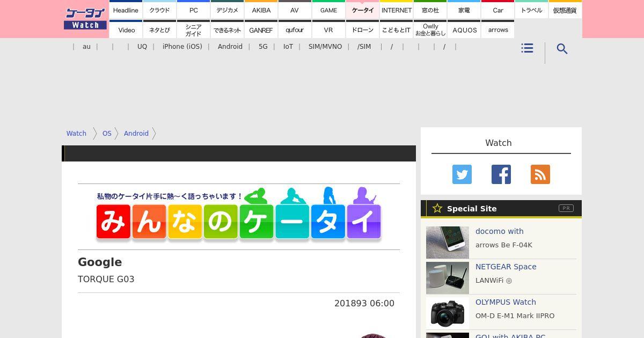Switch to the AV tab
The height and width of the screenshot is (338, 644).
[x=295, y=10]
